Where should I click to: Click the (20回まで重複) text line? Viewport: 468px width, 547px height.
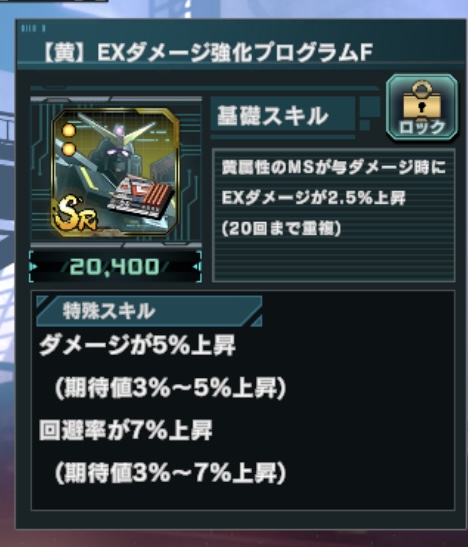[x=281, y=229]
